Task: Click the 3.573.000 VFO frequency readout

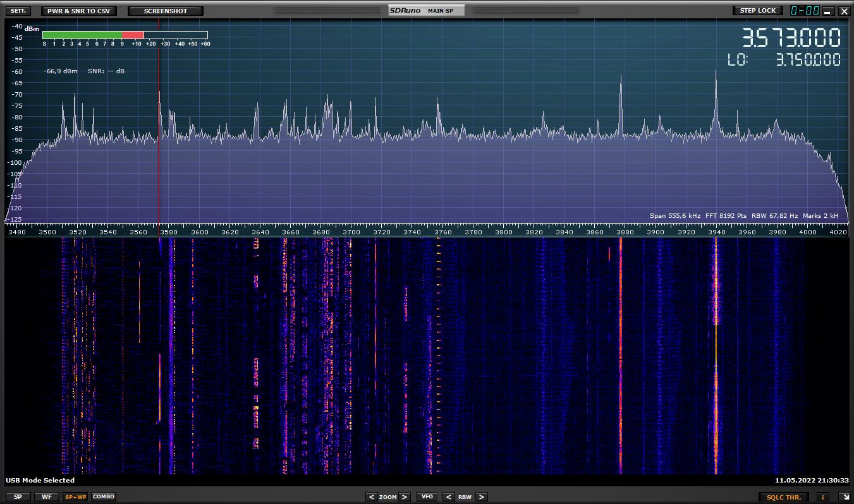Action: tap(791, 38)
